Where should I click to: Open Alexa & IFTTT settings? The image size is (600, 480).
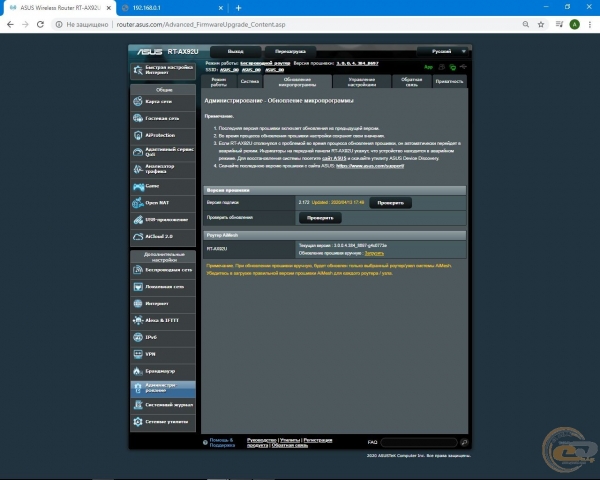pyautogui.click(x=163, y=320)
